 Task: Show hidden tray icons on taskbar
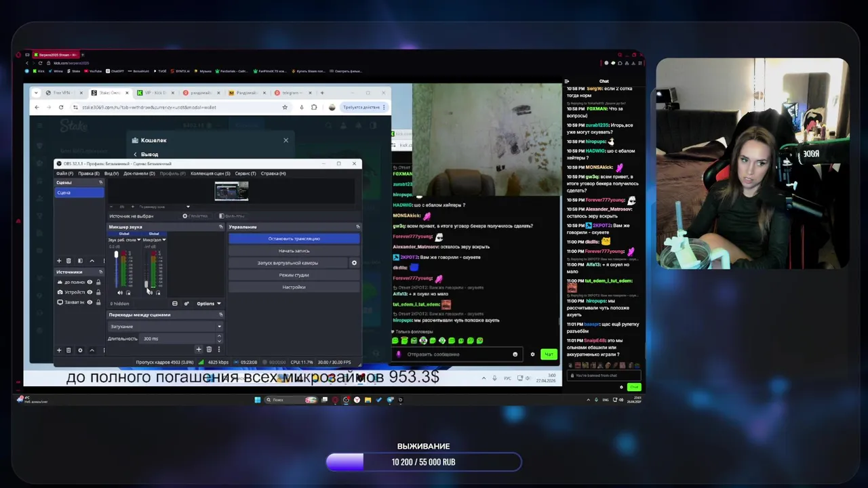click(x=588, y=400)
